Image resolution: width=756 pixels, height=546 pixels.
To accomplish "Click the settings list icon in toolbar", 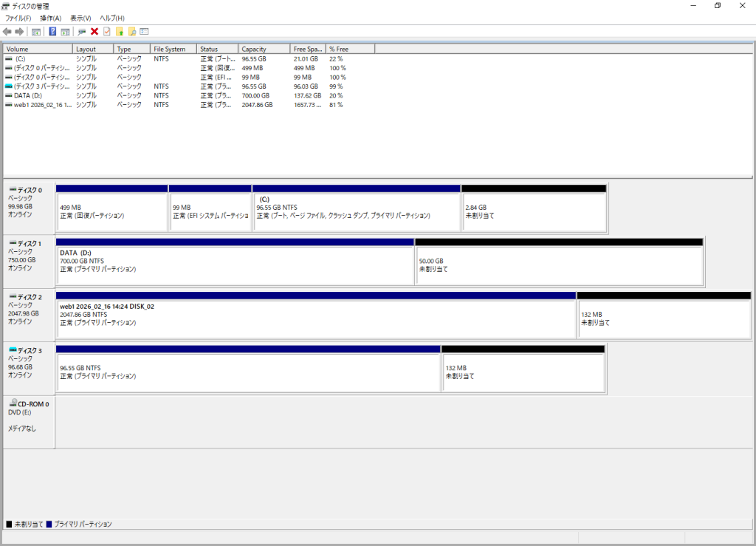I will click(145, 32).
